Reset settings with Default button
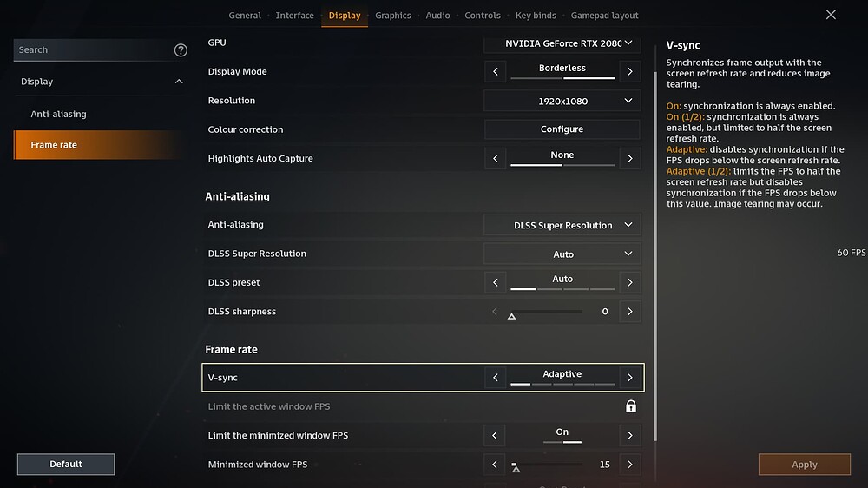868x488 pixels. coord(66,465)
